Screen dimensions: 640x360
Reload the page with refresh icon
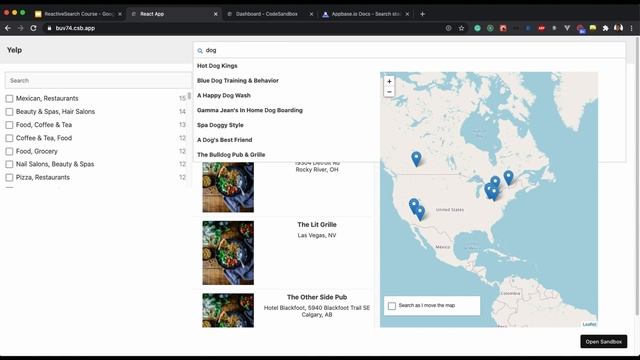click(x=33, y=28)
